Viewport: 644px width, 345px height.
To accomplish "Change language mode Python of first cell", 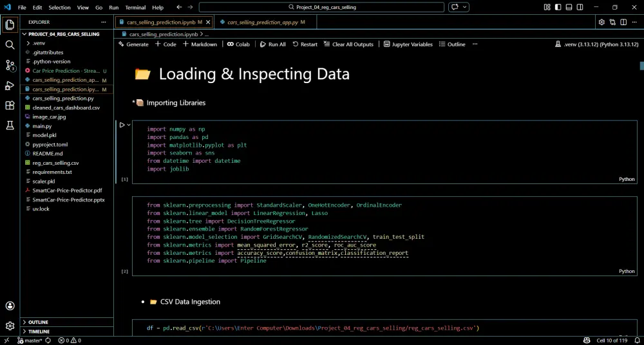I will pos(627,179).
